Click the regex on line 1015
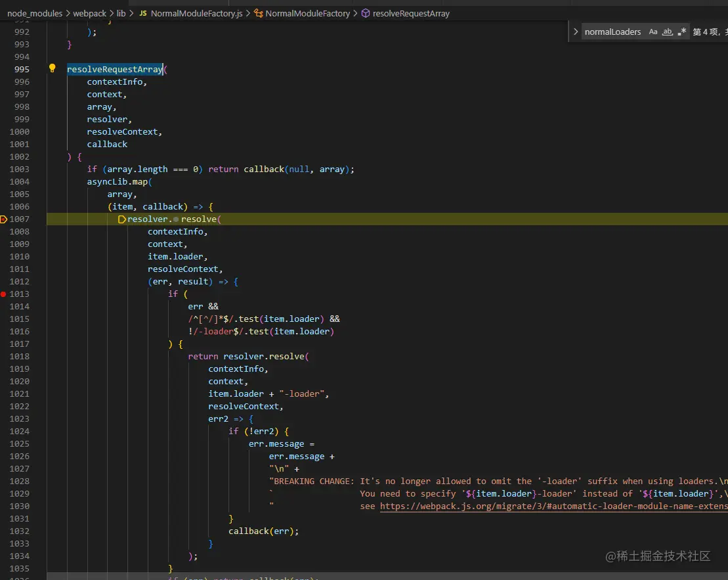728x580 pixels. point(211,319)
